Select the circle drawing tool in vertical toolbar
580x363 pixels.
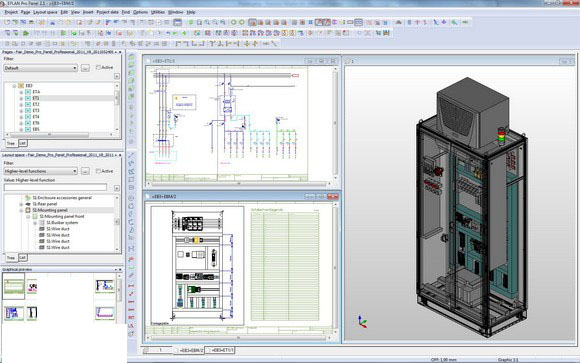click(131, 198)
